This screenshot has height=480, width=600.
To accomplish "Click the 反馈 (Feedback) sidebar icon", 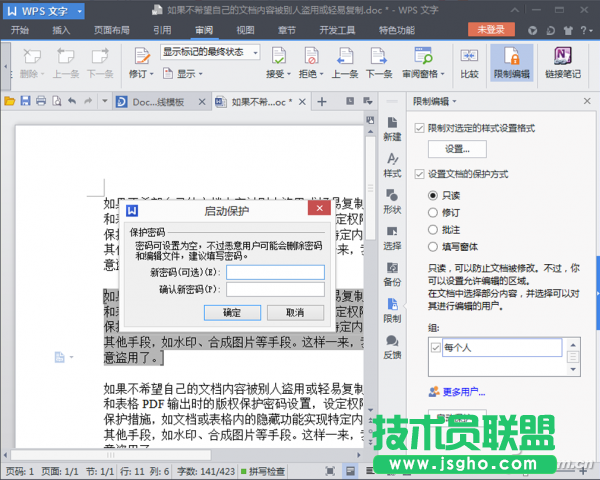I will pyautogui.click(x=392, y=346).
